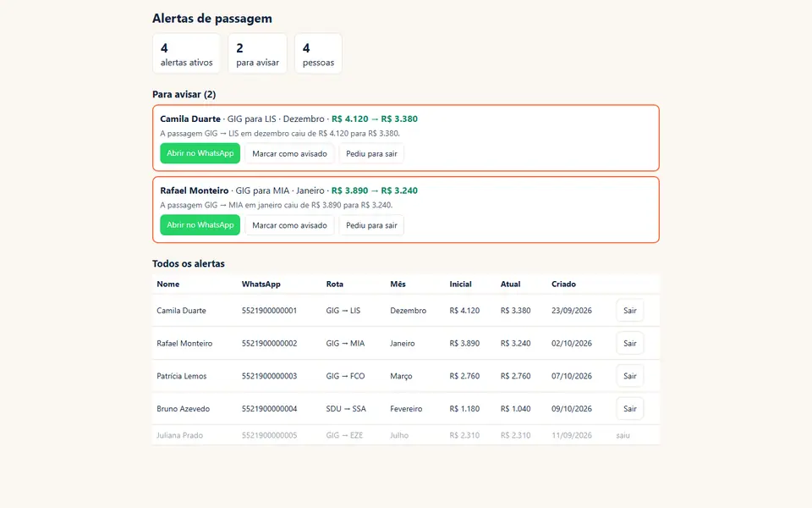Click the 'Março' month cell

click(401, 376)
